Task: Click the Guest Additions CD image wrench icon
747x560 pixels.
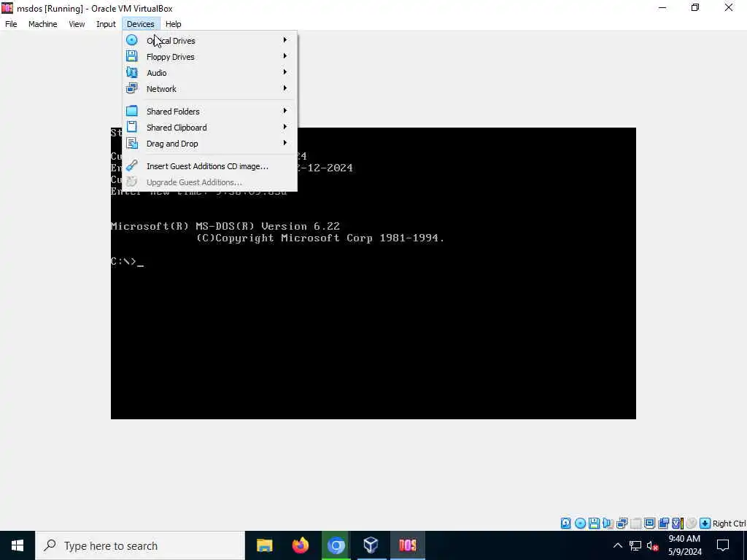Action: click(x=131, y=166)
